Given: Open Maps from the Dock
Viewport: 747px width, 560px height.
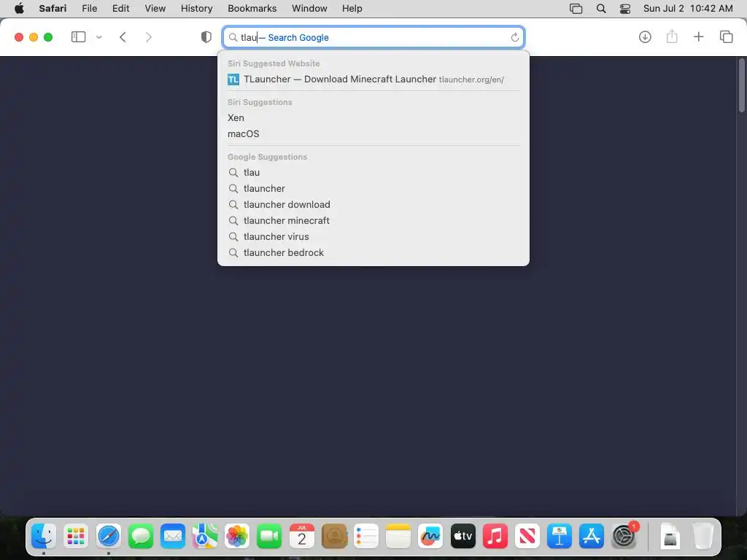Looking at the screenshot, I should (x=205, y=536).
